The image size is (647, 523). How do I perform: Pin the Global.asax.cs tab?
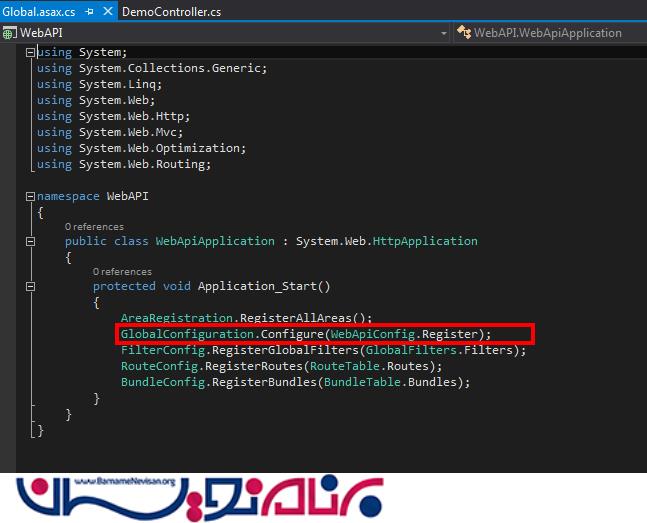tap(89, 12)
